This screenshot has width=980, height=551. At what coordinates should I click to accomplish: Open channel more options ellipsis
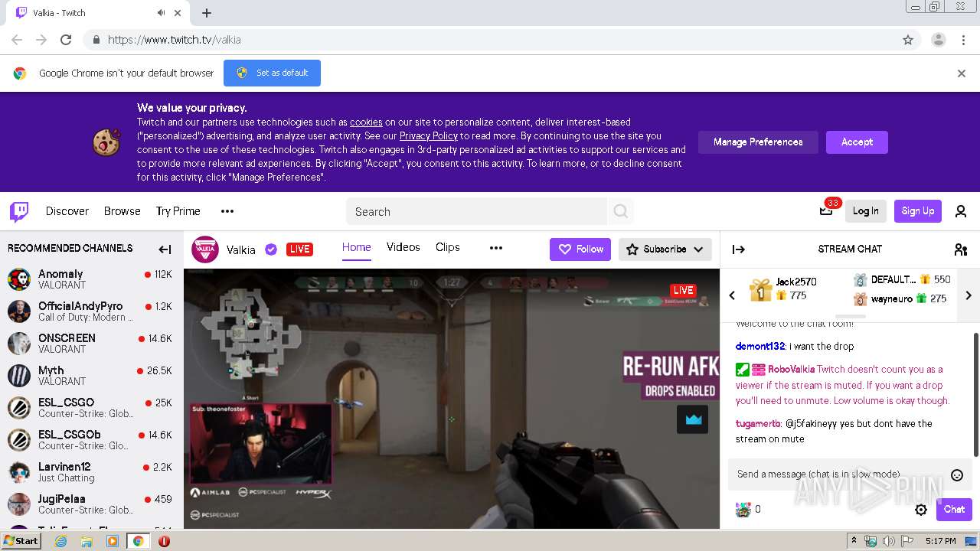coord(496,248)
